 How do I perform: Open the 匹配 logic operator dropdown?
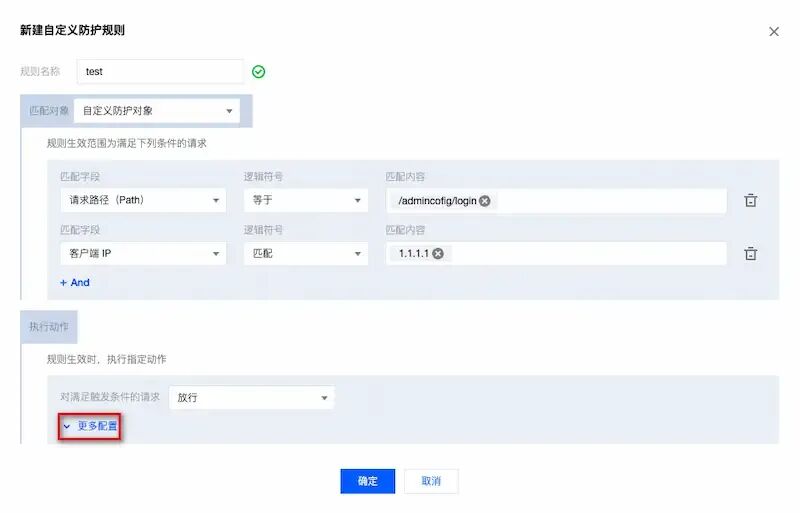(306, 254)
